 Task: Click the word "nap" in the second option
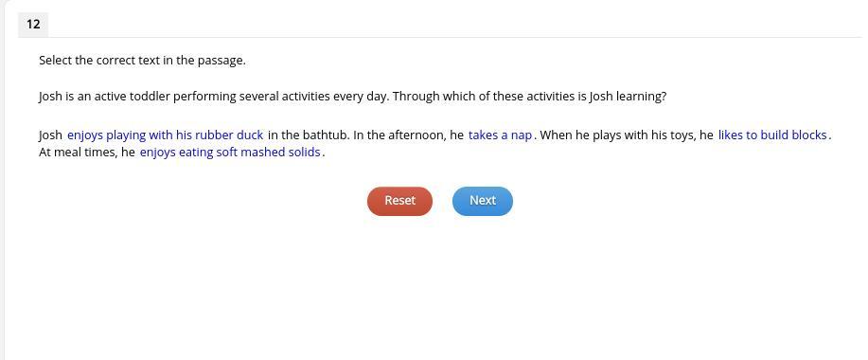522,135
